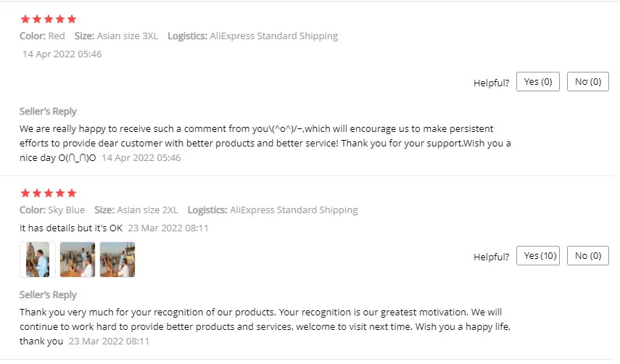The image size is (620, 364).
Task: Click the review text "It has details but it's OK"
Action: (x=71, y=228)
